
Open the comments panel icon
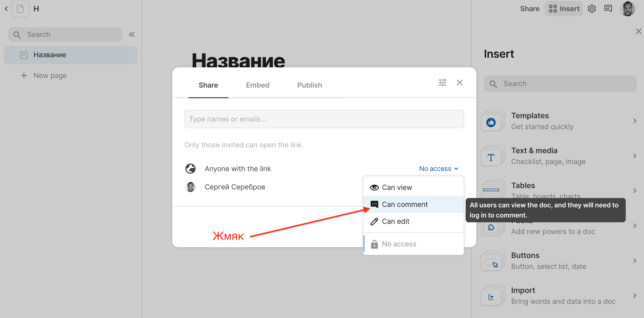[x=608, y=8]
